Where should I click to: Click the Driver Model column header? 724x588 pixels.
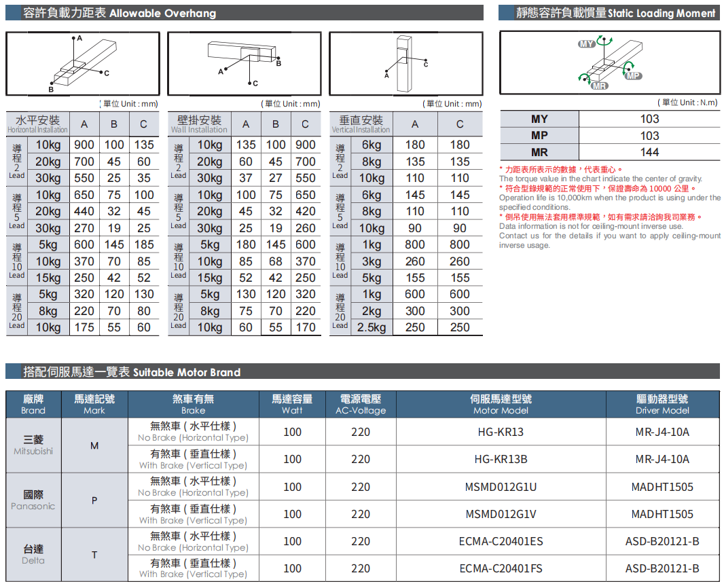662,404
